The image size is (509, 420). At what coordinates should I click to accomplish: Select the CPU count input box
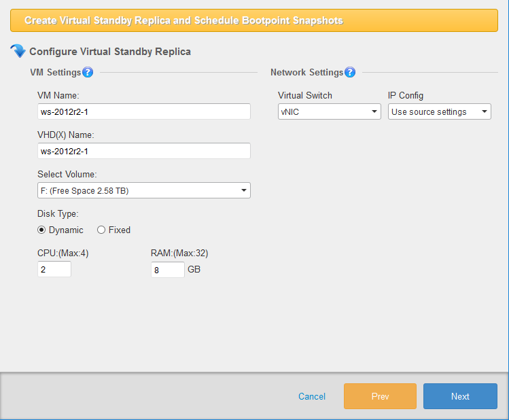[54, 270]
